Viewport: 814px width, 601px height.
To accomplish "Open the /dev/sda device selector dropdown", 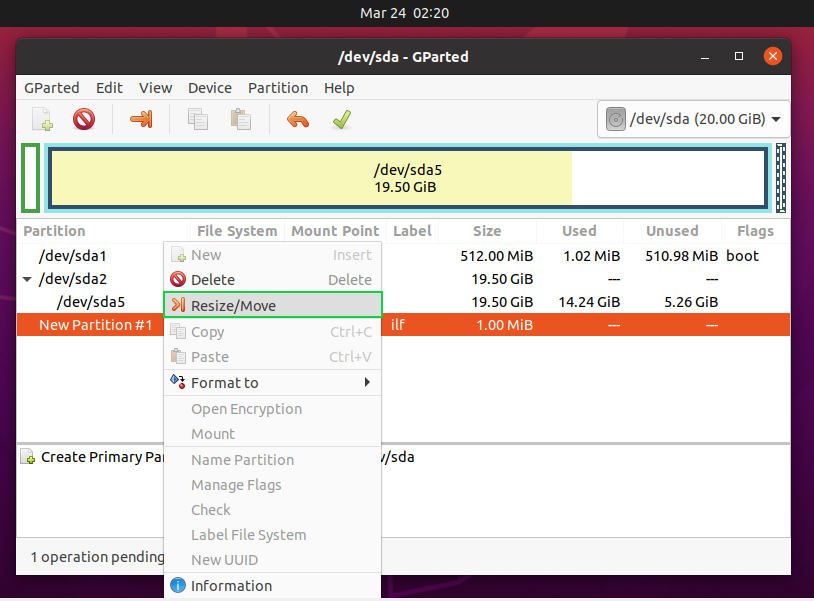I will coord(694,119).
